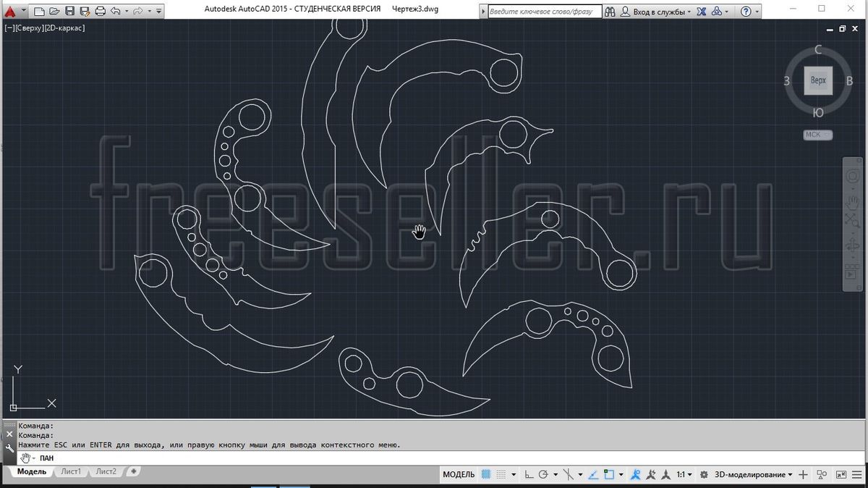868x488 pixels.
Task: Click the МСК coordinate system button
Action: pyautogui.click(x=817, y=135)
